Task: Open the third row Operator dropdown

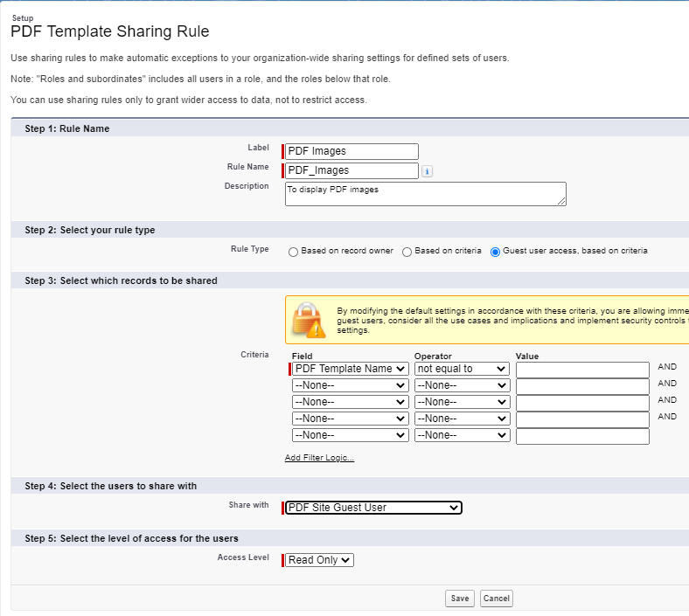Action: [462, 402]
